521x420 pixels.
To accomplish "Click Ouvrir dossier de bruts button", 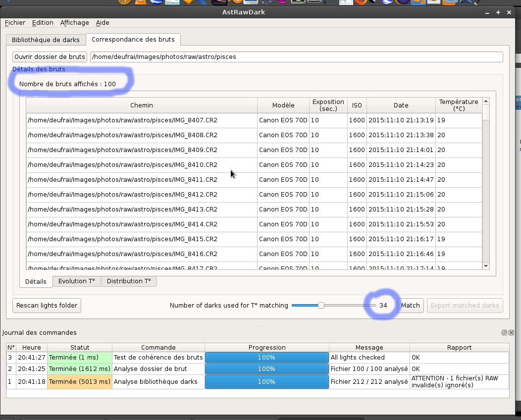I will 50,57.
